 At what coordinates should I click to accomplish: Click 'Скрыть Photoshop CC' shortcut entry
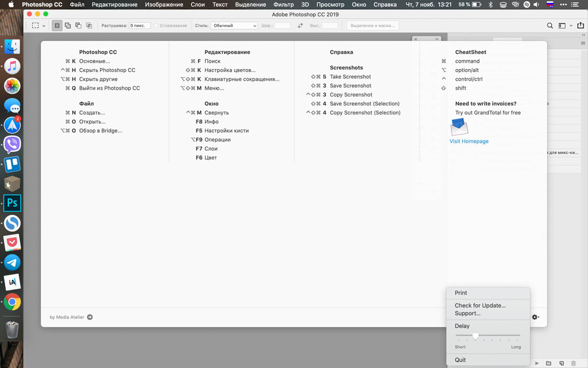[x=107, y=70]
